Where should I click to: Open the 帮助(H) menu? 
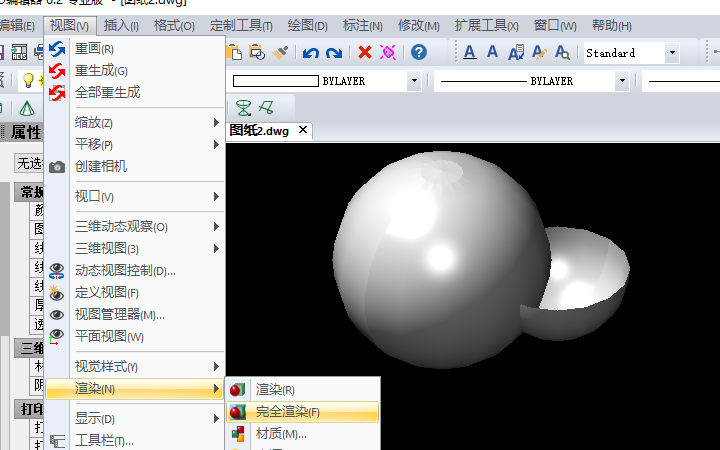(612, 26)
